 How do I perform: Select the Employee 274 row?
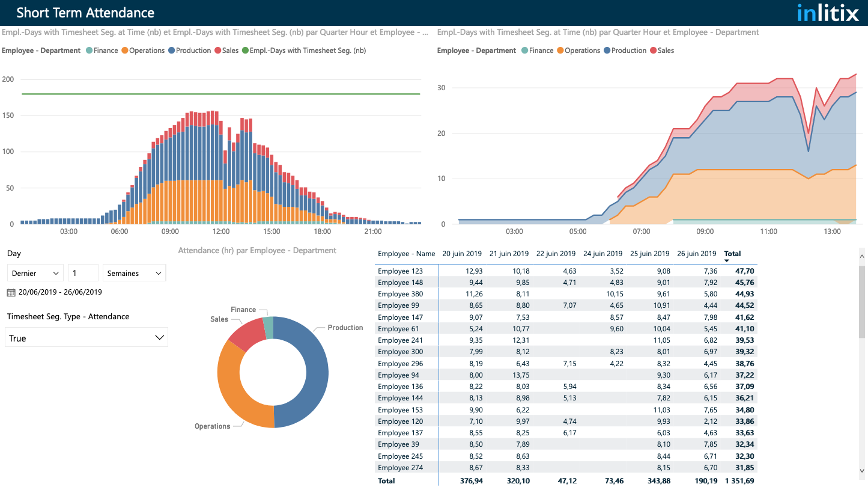pyautogui.click(x=566, y=468)
